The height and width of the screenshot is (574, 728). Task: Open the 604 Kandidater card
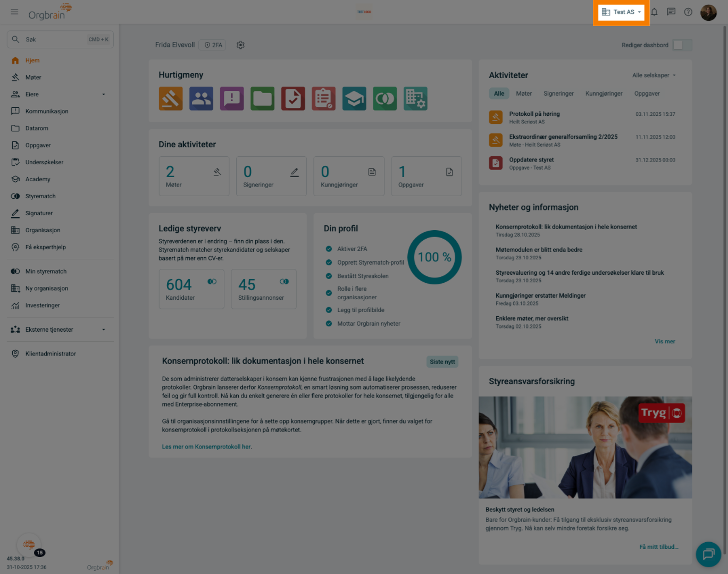click(191, 289)
